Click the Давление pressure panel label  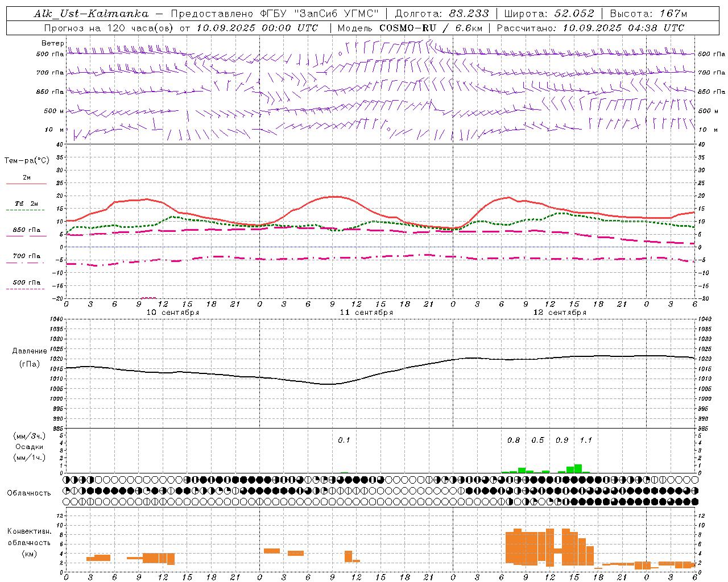(x=30, y=351)
